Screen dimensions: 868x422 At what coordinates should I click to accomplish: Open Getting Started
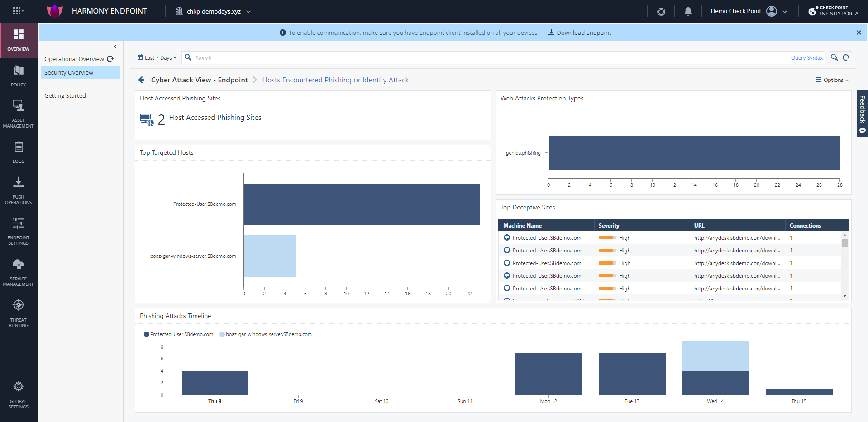65,96
